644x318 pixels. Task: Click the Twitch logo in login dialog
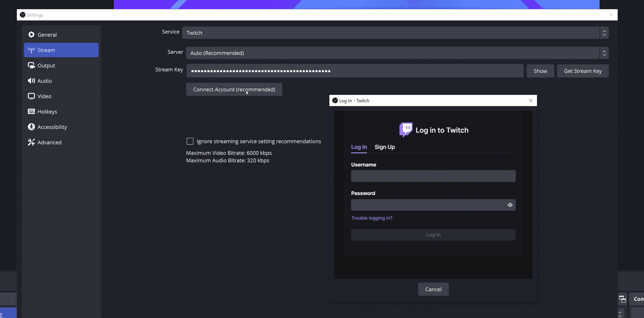tap(406, 129)
